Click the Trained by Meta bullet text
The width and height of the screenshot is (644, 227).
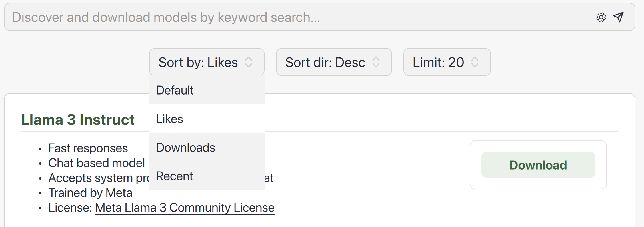90,193
